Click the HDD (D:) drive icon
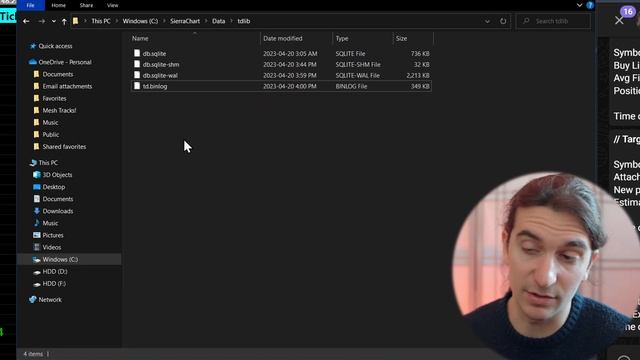Image resolution: width=640 pixels, height=360 pixels. point(36,272)
